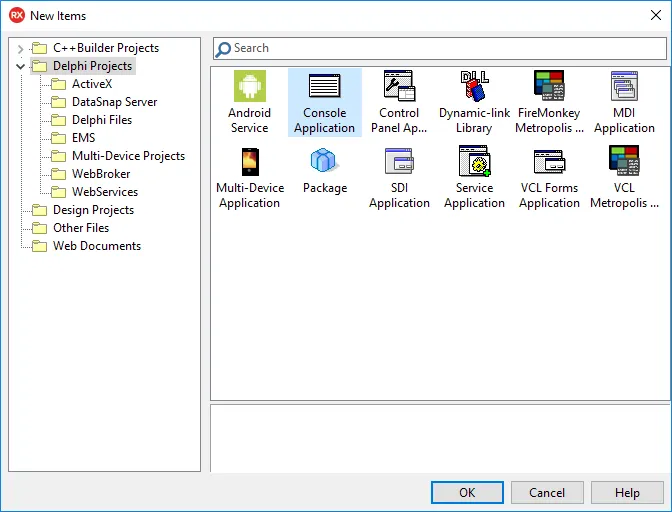This screenshot has width=672, height=512.
Task: Choose the Control Panel Application icon
Action: pos(399,86)
